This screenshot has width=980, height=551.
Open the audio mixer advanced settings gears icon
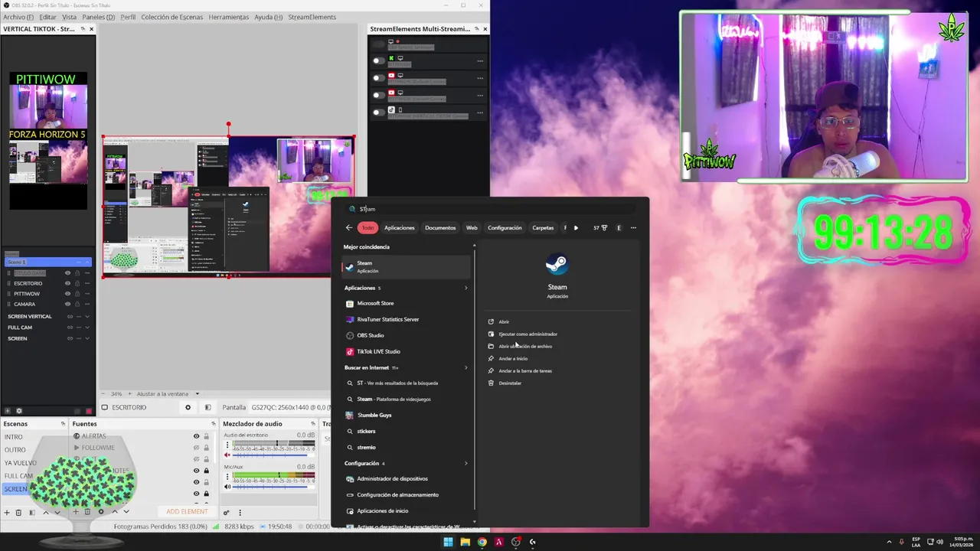pyautogui.click(x=226, y=512)
